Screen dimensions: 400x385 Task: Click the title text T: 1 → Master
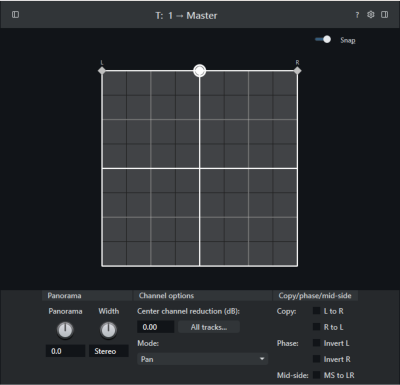(x=186, y=16)
